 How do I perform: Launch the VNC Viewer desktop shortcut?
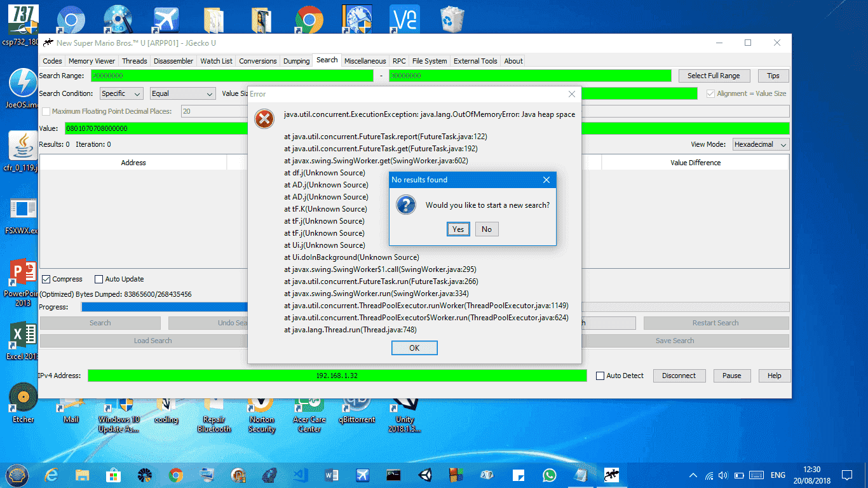(404, 19)
